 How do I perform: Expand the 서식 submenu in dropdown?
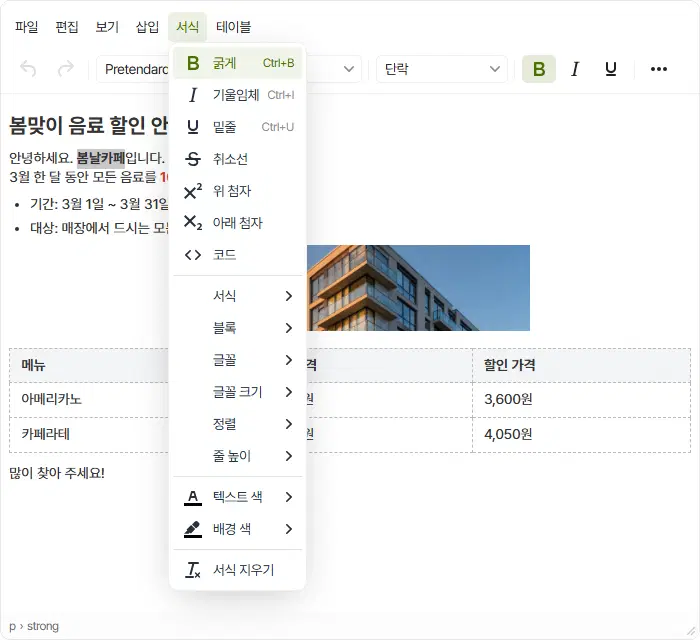tap(238, 296)
